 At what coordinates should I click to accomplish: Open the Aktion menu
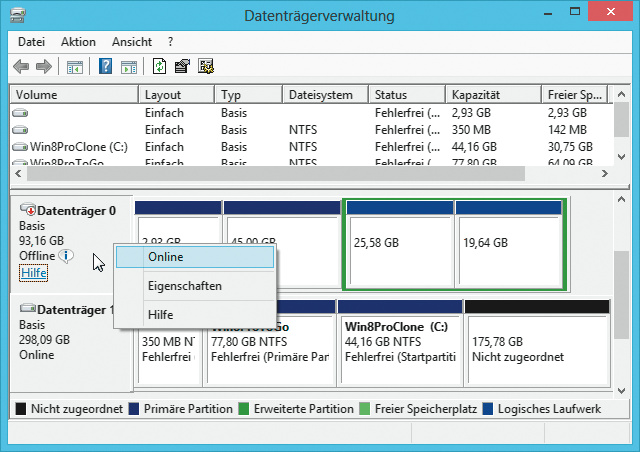pyautogui.click(x=78, y=42)
